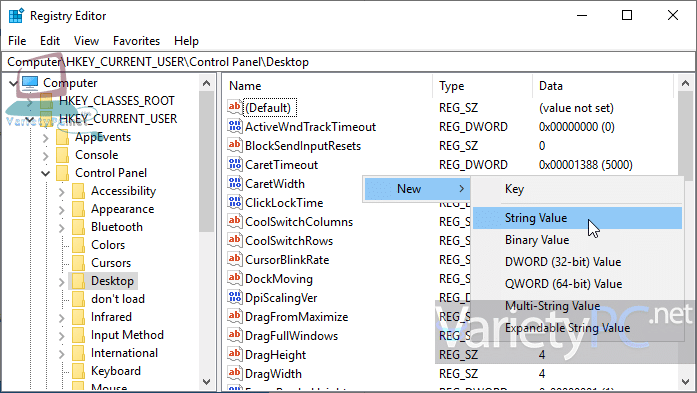697x393 pixels.
Task: Click the Accessibility folder icon
Action: click(78, 191)
